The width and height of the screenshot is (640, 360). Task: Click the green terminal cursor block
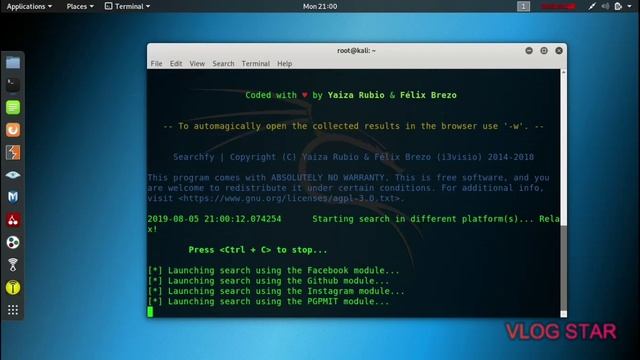click(x=150, y=312)
